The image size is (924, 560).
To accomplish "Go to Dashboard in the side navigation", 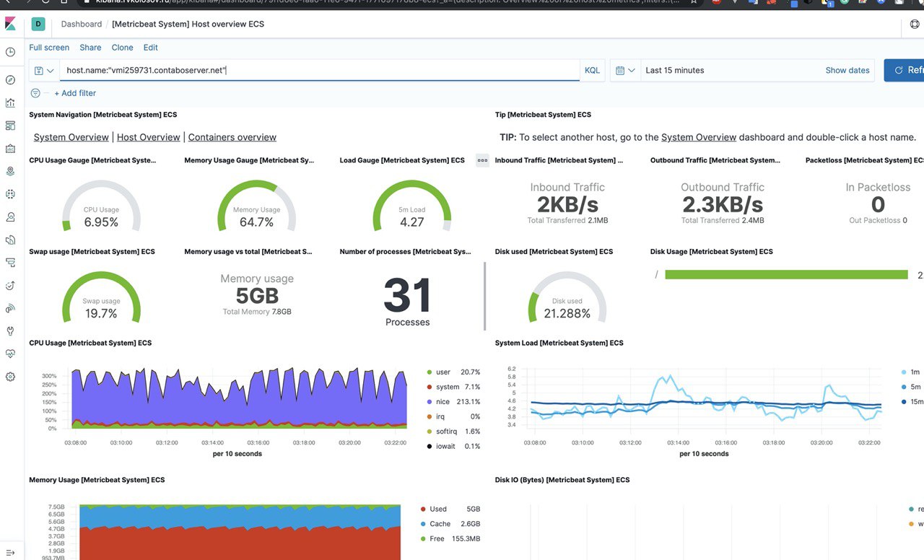I will coord(10,126).
